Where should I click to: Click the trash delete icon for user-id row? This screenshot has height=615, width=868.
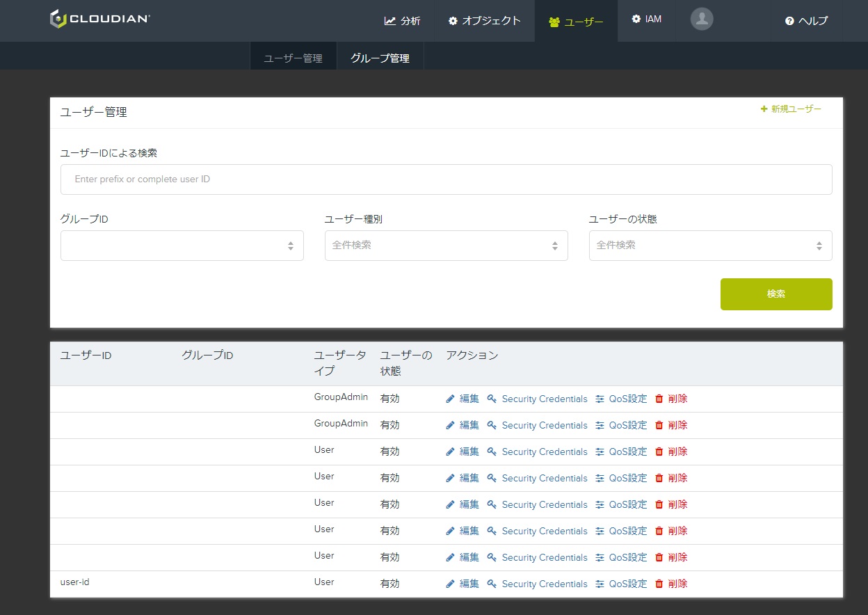coord(659,584)
